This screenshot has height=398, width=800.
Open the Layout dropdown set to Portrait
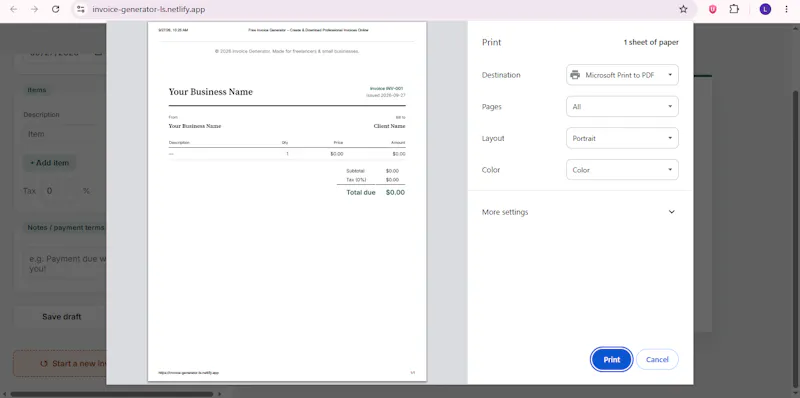click(622, 138)
